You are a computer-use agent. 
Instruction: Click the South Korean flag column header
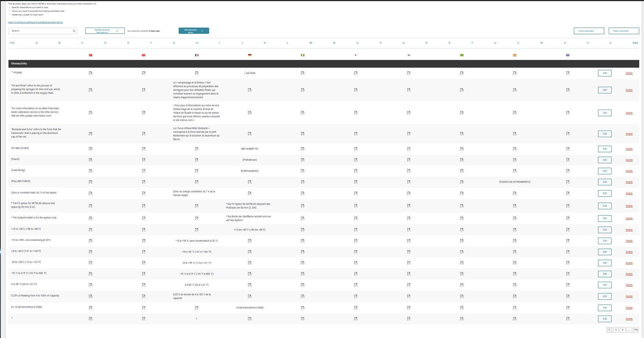(x=409, y=55)
